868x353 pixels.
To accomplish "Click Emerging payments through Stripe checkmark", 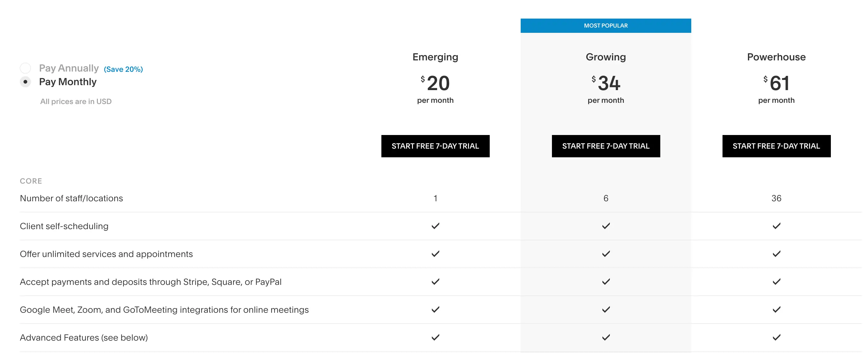I will click(435, 281).
